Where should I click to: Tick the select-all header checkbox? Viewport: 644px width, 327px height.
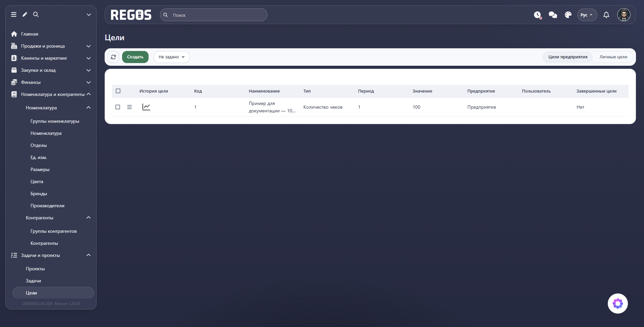coord(118,91)
